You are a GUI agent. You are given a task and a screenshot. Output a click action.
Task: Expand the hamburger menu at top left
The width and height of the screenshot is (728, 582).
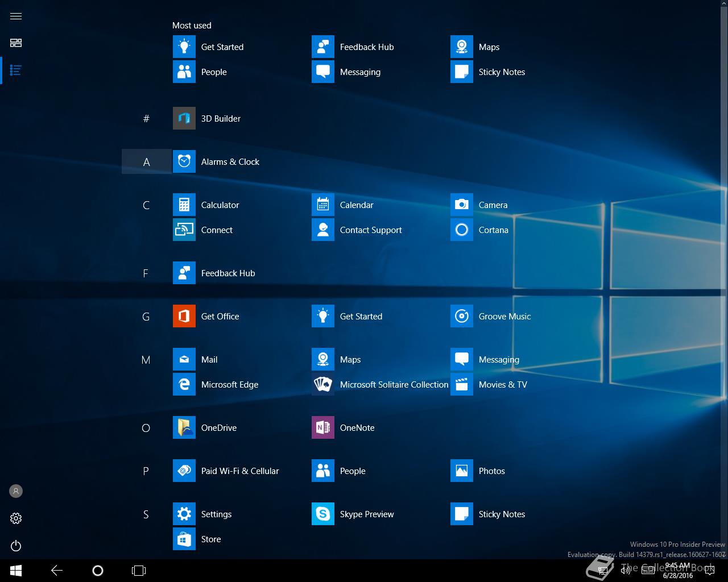click(16, 16)
